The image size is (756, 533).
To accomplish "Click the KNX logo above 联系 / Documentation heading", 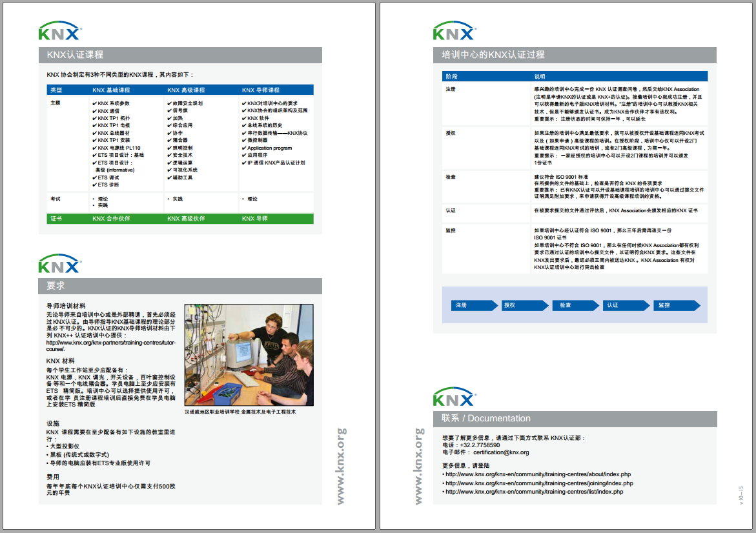I will [455, 396].
